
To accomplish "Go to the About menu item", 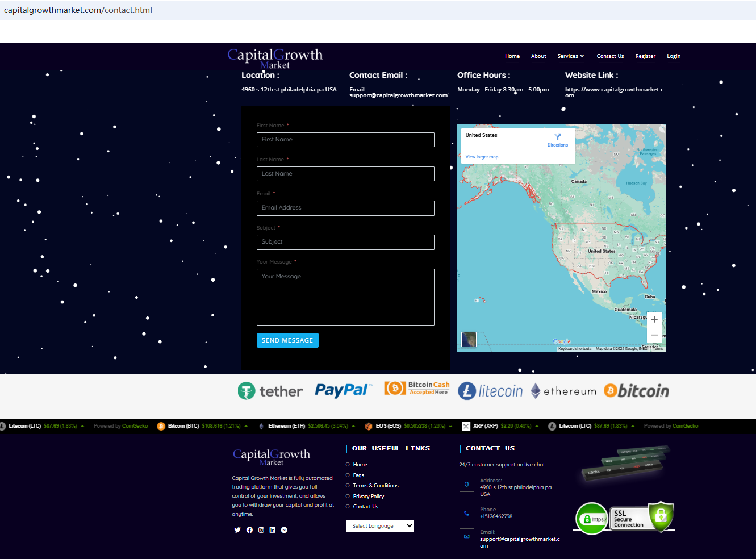I will pyautogui.click(x=538, y=56).
